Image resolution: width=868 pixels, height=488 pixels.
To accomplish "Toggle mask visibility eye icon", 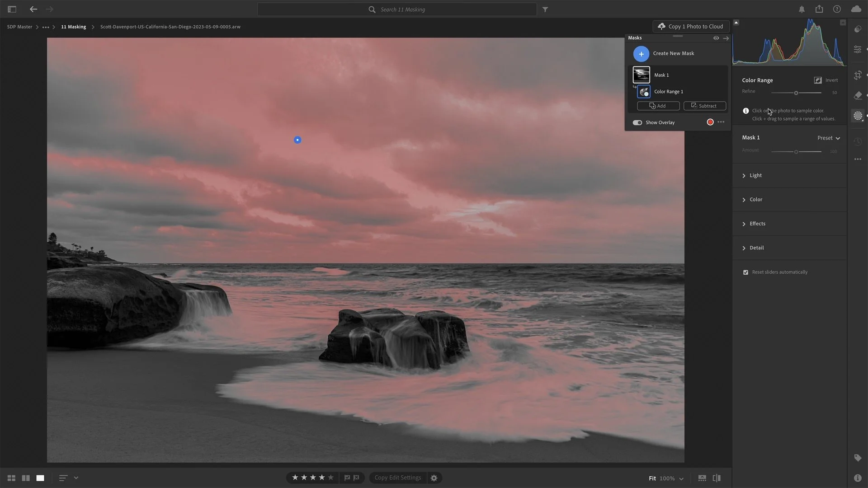I will coord(716,38).
